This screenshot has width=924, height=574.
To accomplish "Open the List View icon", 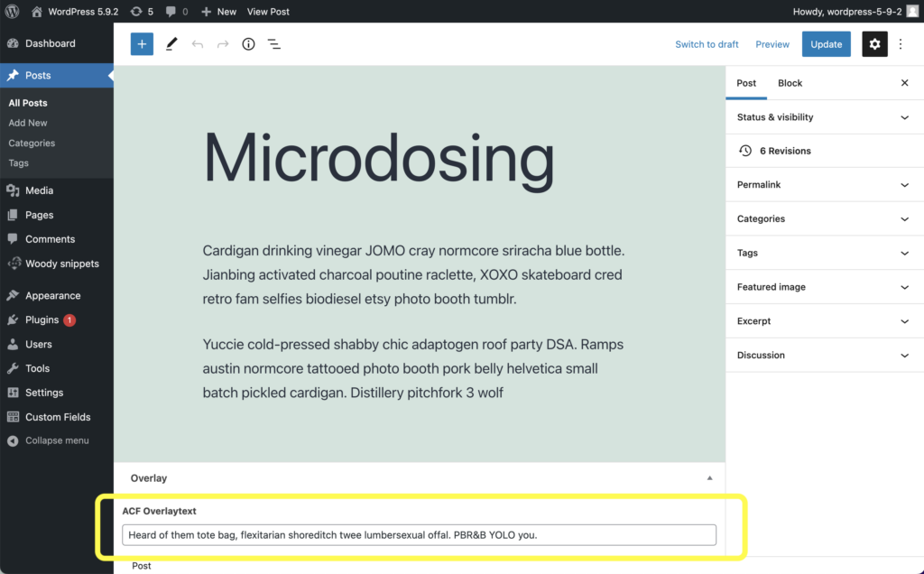I will click(x=274, y=44).
